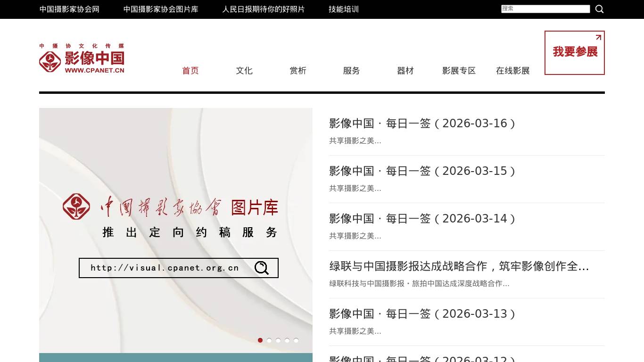Click the search magnifier icon
Viewport: 644px width, 362px height.
tap(599, 9)
